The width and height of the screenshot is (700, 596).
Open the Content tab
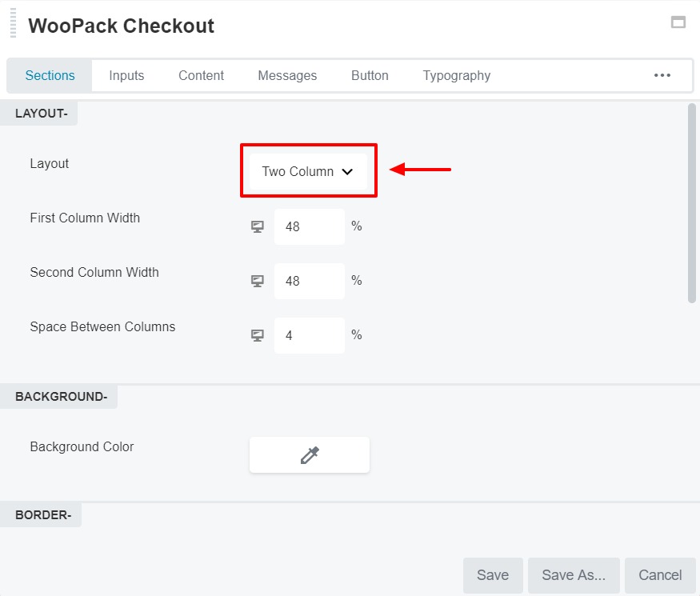[201, 75]
